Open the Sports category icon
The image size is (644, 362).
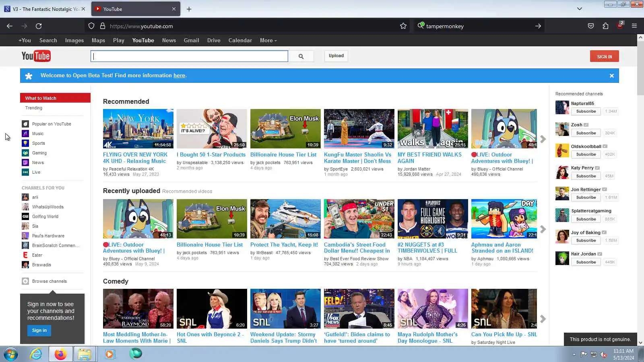tap(25, 143)
